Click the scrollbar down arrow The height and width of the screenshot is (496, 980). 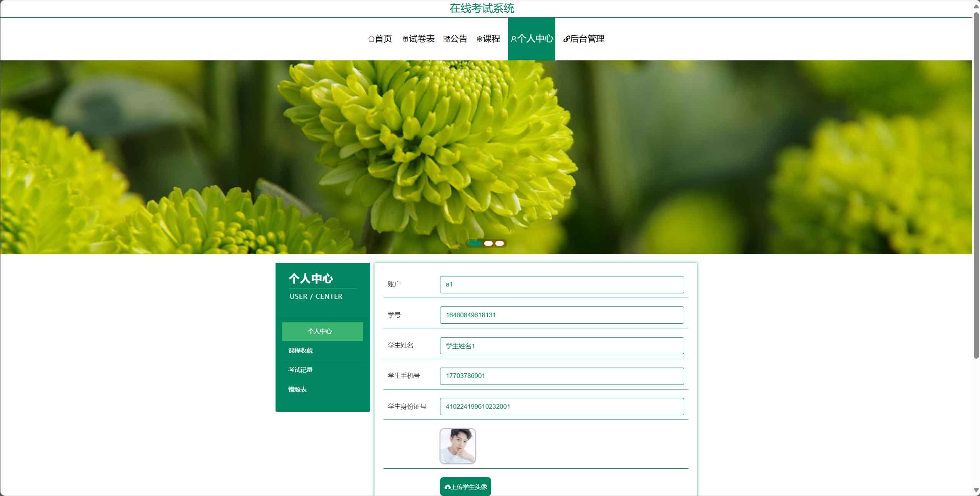(976, 490)
